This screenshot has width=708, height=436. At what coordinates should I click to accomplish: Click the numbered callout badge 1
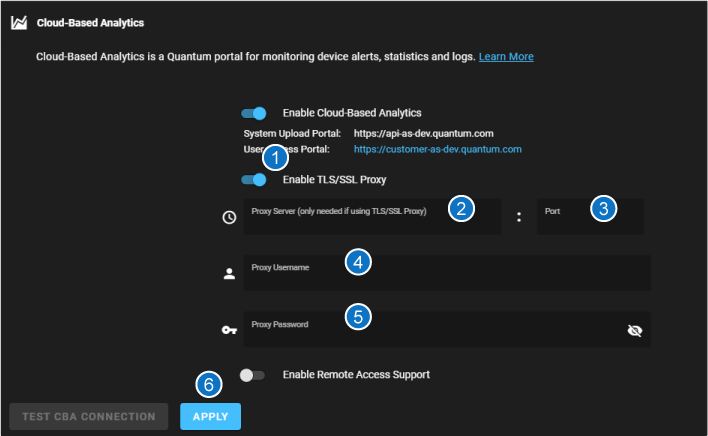(275, 157)
